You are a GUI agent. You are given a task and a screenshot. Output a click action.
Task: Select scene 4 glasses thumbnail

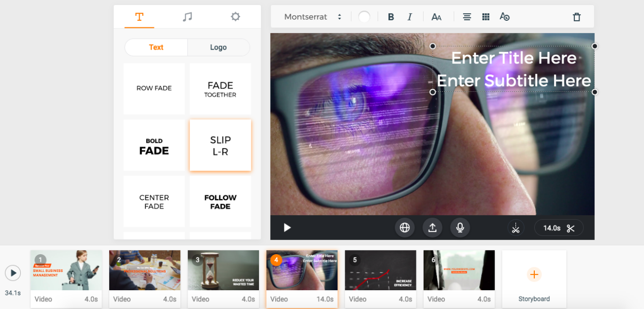pos(302,270)
